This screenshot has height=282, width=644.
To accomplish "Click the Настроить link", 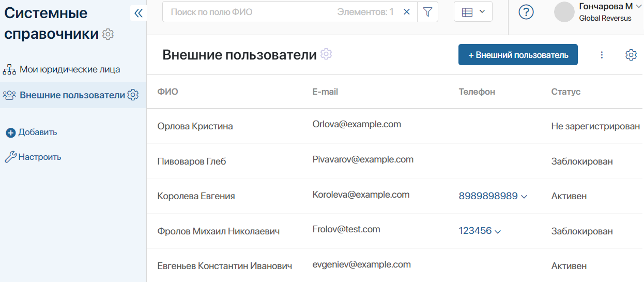I will (40, 157).
